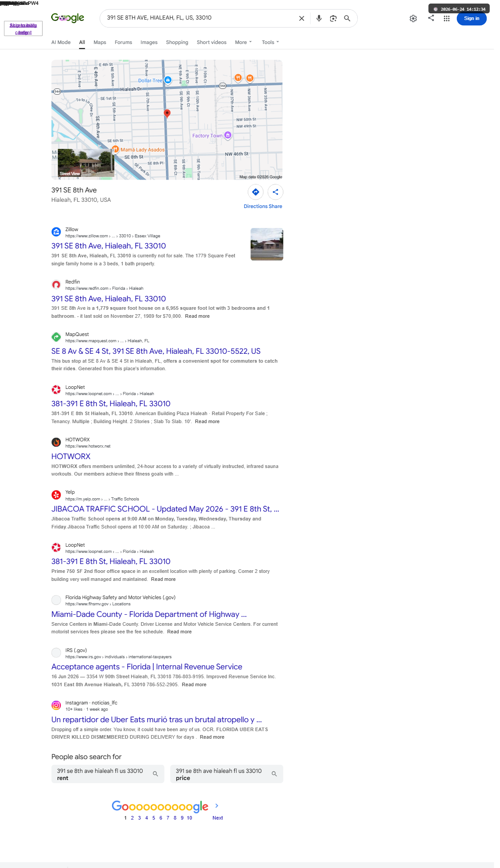Click the Accessibility help skip link
The image size is (500, 868).
pos(23,29)
